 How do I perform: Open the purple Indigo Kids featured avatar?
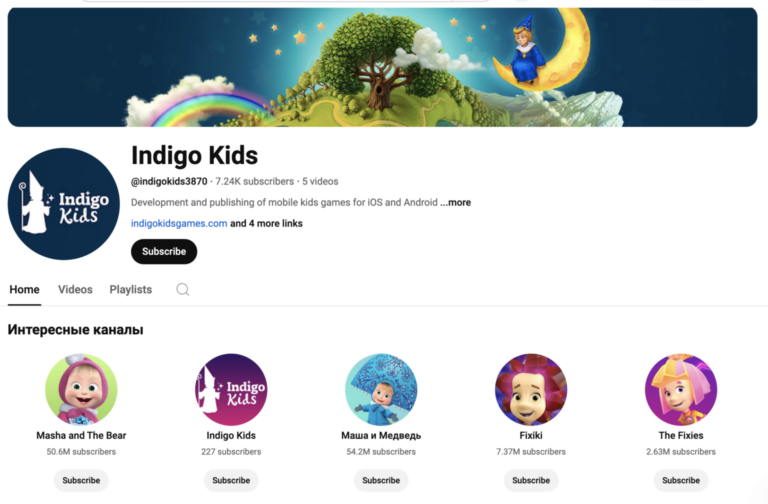pos(231,389)
